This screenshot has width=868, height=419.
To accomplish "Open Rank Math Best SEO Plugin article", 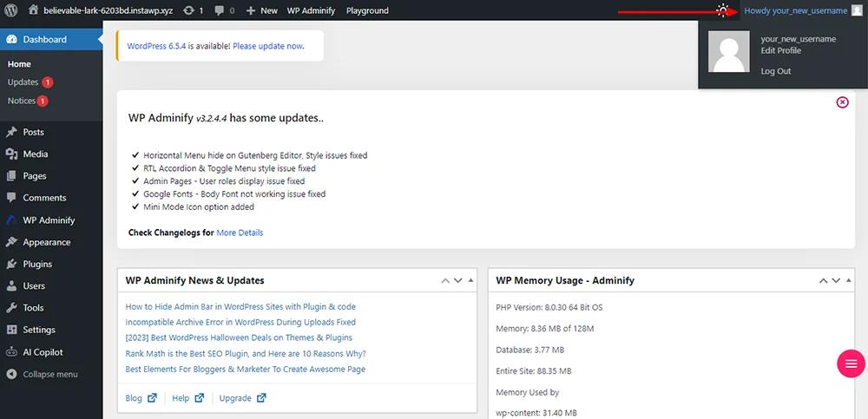I will pos(246,353).
